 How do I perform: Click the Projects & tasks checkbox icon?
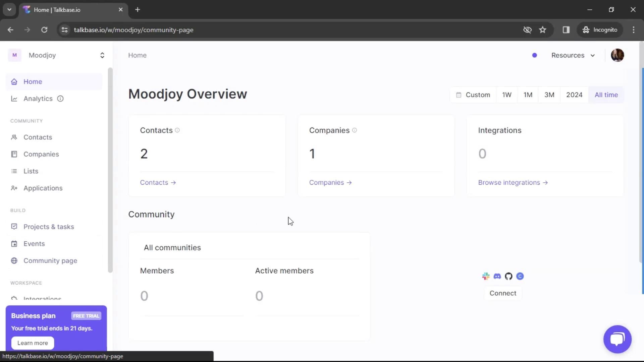pos(14,227)
